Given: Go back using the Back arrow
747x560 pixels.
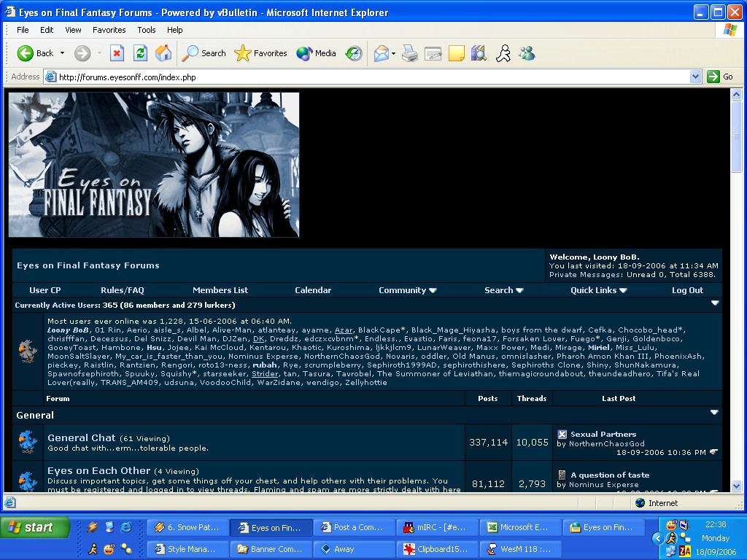Looking at the screenshot, I should (x=35, y=53).
